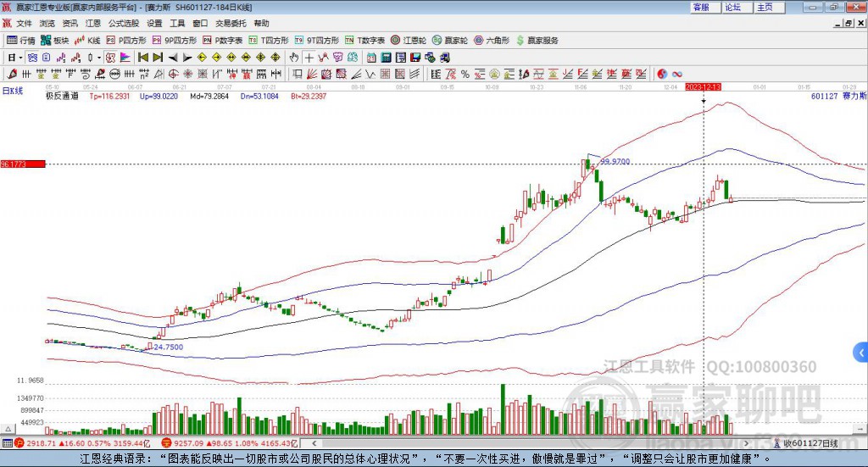Open the 公式选股 menu
The height and width of the screenshot is (467, 868).
coord(124,23)
